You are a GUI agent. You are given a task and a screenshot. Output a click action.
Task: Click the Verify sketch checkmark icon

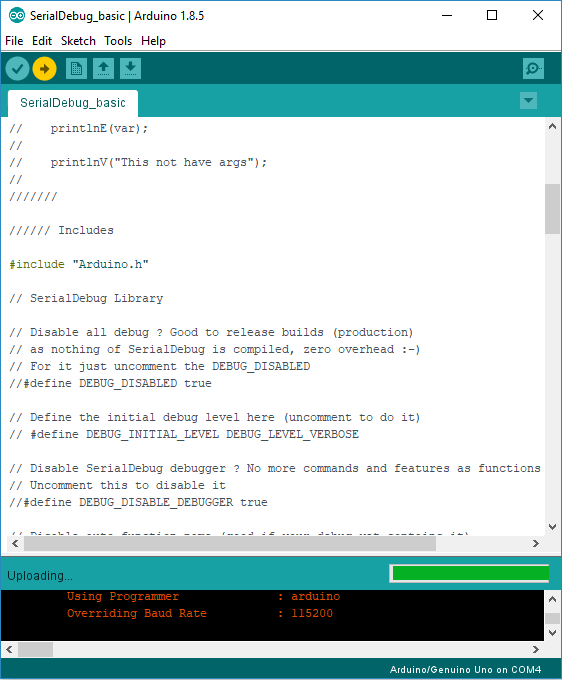point(17,69)
